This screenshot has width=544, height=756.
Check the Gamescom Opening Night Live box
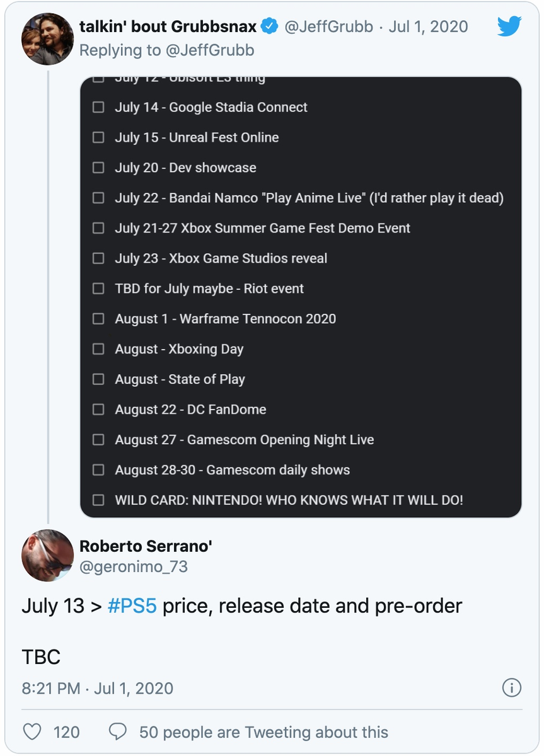tap(98, 440)
